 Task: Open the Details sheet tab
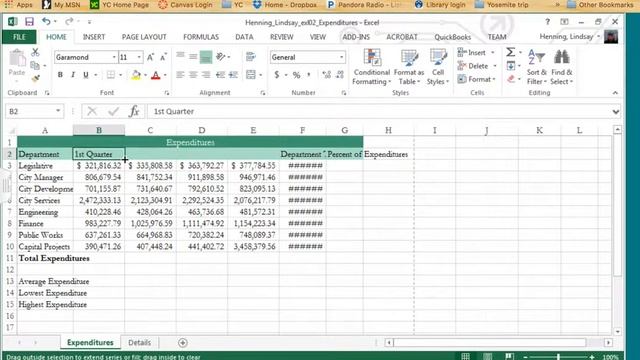pyautogui.click(x=139, y=342)
